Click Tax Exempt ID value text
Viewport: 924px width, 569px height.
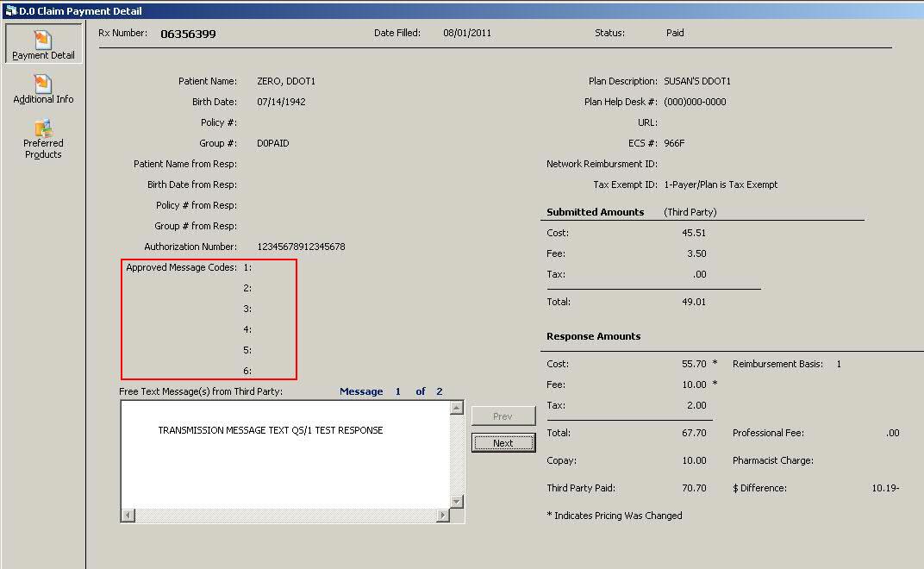pos(721,184)
